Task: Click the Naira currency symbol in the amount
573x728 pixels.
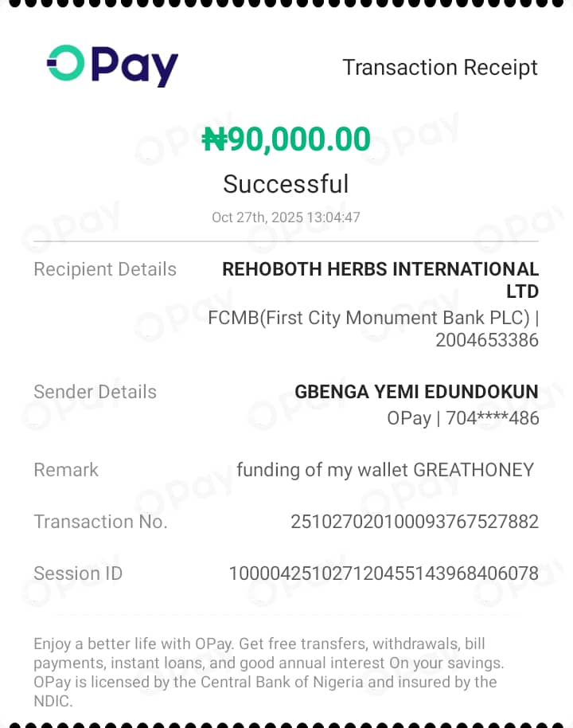Action: pyautogui.click(x=215, y=140)
